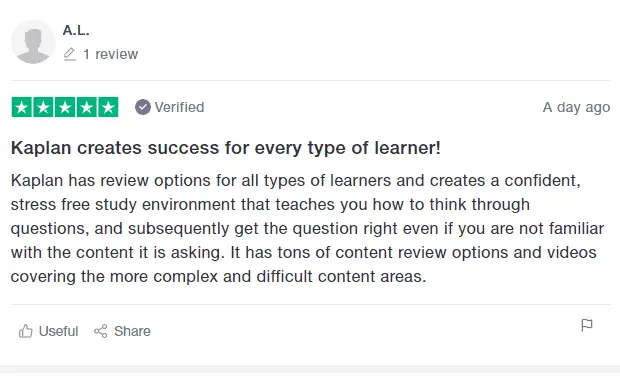620x377 pixels.
Task: Click the "1 review" count text
Action: 110,54
